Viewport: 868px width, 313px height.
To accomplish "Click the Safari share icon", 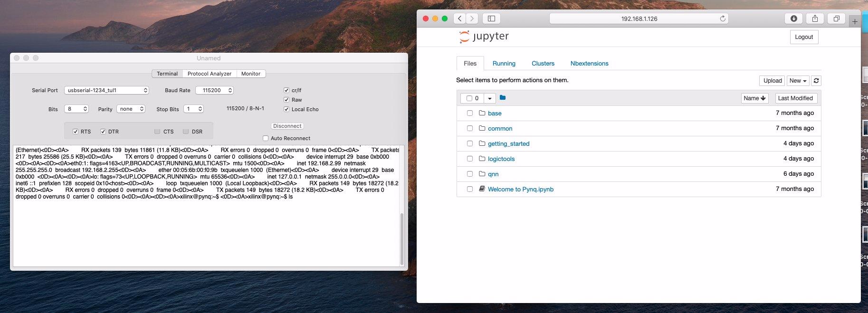I will pos(815,19).
